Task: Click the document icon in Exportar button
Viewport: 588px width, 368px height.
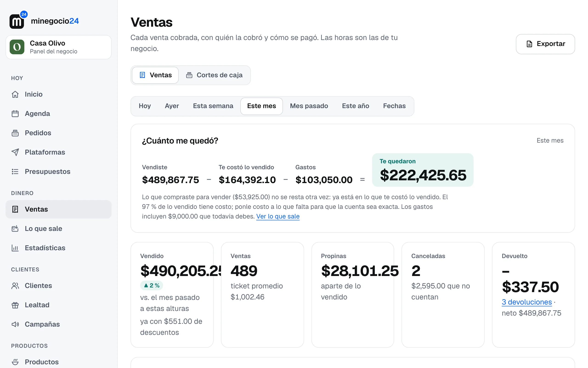Action: click(529, 44)
